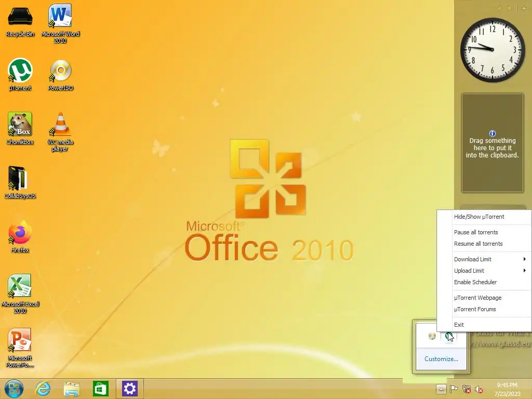Select the µTorrent desktop shortcut
Image resolution: width=532 pixels, height=399 pixels.
point(20,75)
